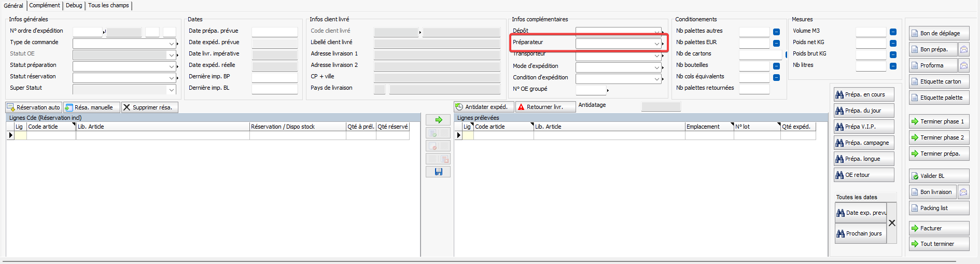This screenshot has width=980, height=264.
Task: Click the envelope icon beside Bon prépa.
Action: pos(963,50)
